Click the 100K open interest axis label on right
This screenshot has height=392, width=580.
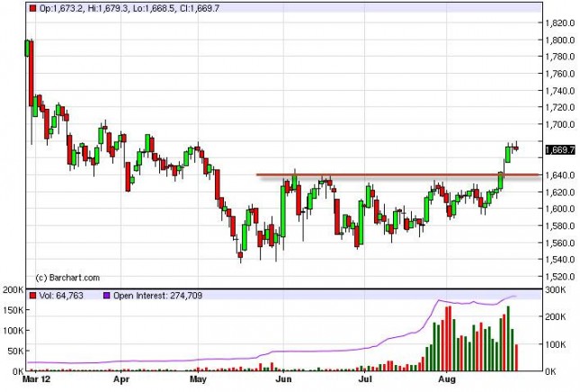(556, 344)
